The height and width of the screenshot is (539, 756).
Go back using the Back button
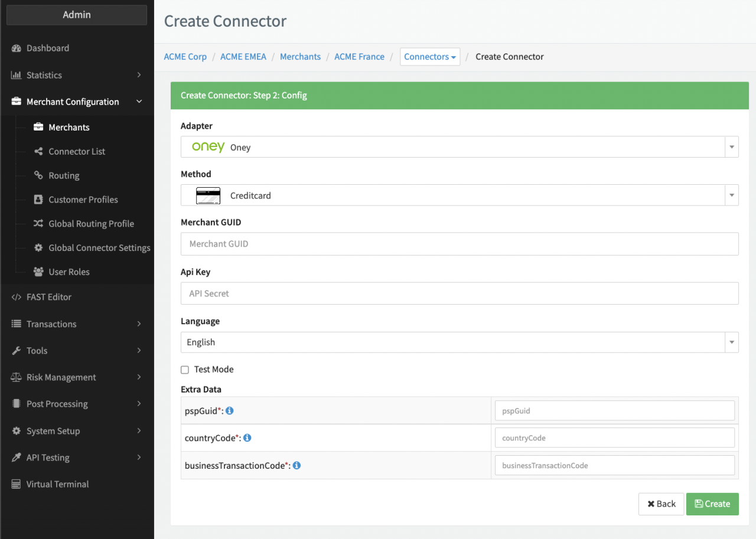click(661, 504)
